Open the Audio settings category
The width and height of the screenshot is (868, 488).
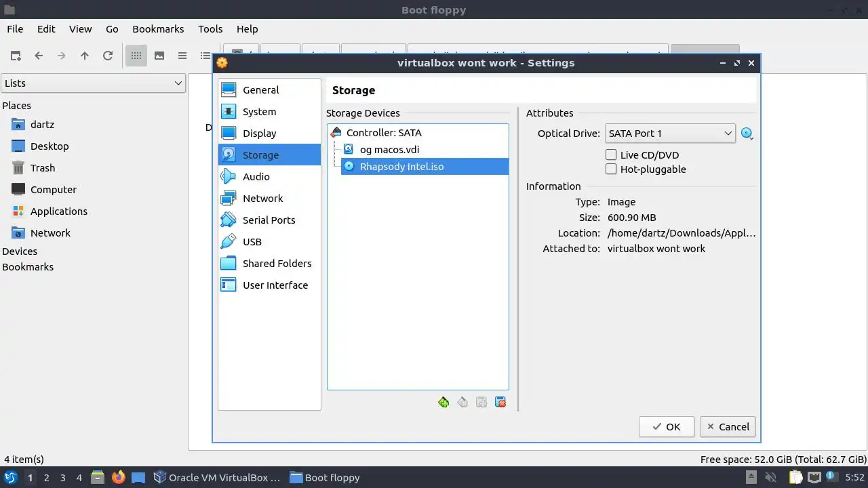269,177
